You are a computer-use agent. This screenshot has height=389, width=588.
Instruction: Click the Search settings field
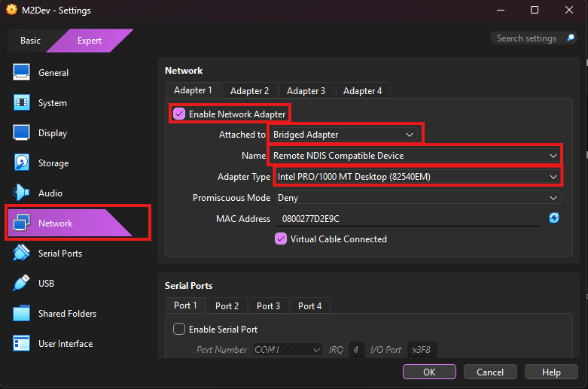527,38
